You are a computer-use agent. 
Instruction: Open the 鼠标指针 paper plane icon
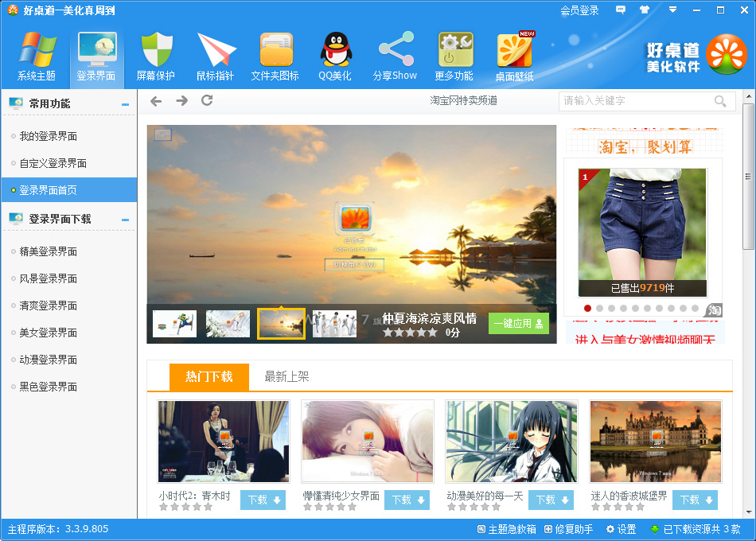[216, 56]
